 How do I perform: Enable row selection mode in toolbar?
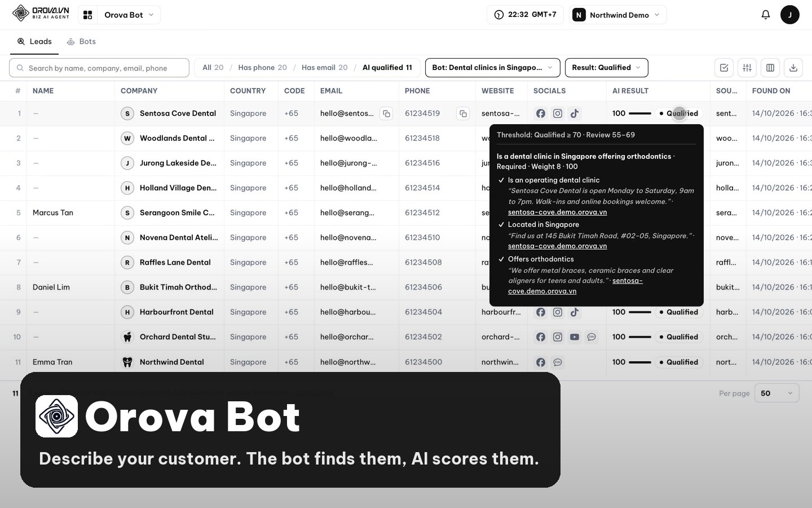pyautogui.click(x=724, y=68)
